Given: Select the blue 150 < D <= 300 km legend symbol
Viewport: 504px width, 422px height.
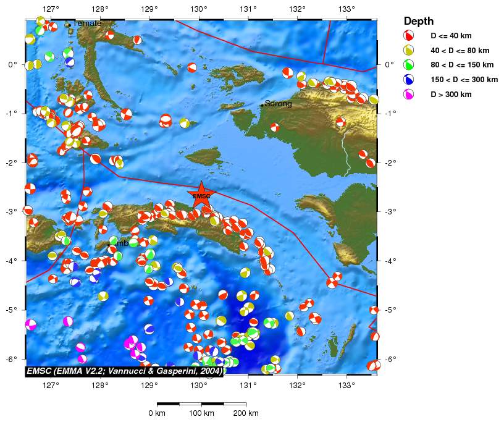Looking at the screenshot, I should click(408, 80).
